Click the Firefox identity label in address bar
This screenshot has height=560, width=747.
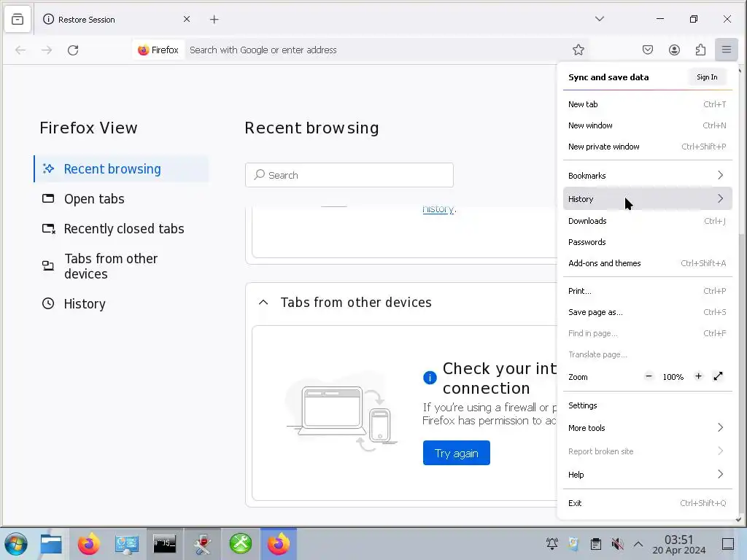click(158, 50)
